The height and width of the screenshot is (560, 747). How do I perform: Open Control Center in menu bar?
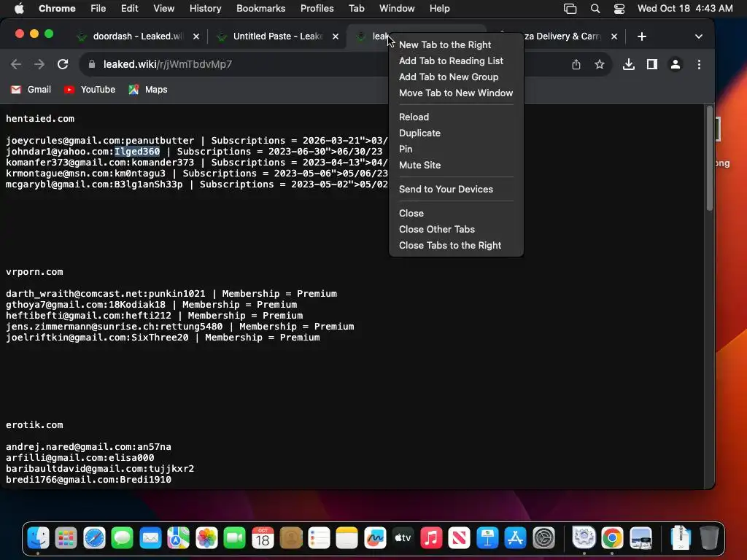click(619, 9)
